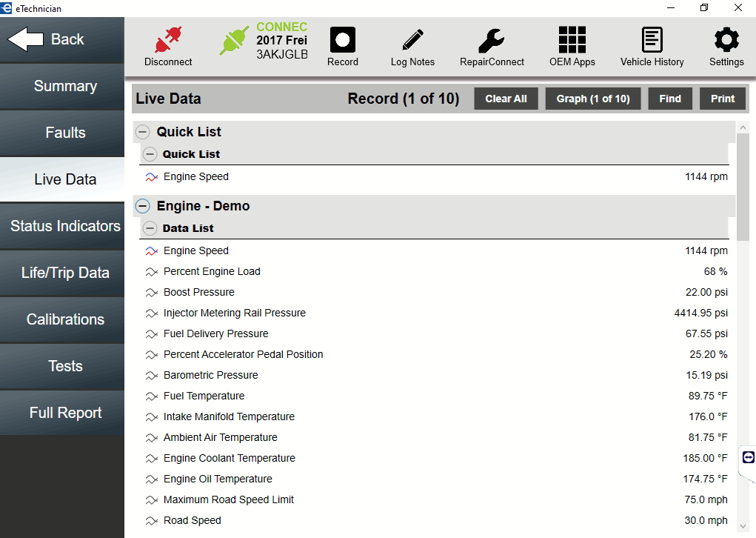Toggle graphing for Engine Speed in Quick List

[150, 177]
